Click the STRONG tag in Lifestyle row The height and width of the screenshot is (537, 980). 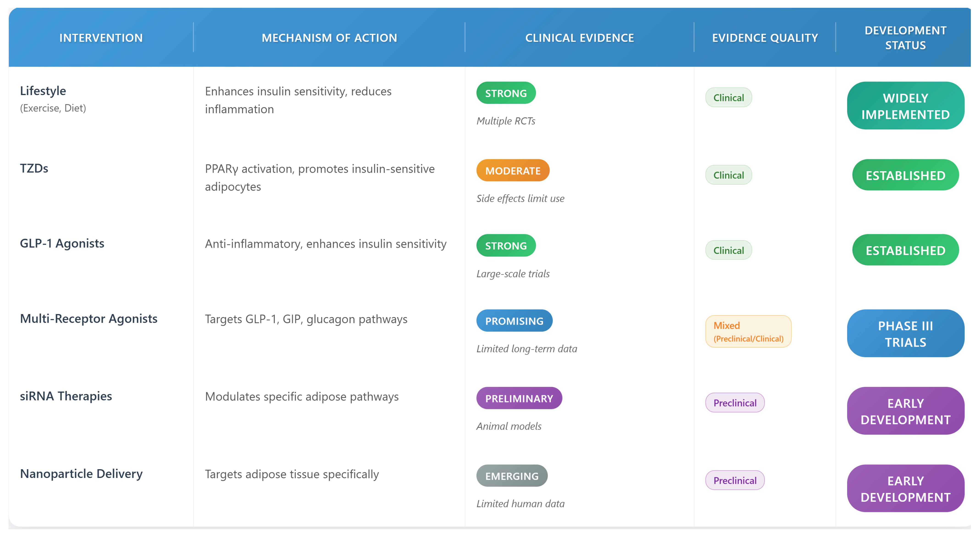(x=506, y=93)
